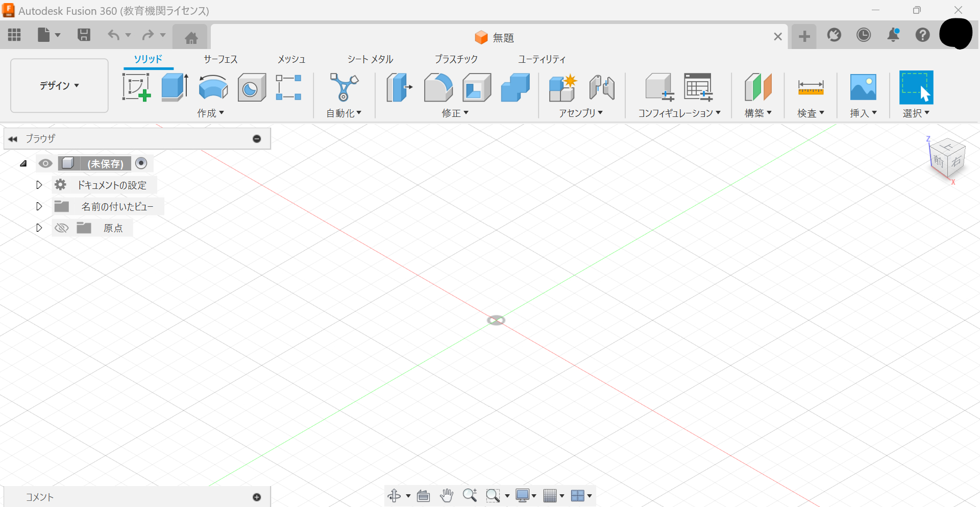
Task: Activate the (未保存) component radio button
Action: tap(141, 163)
